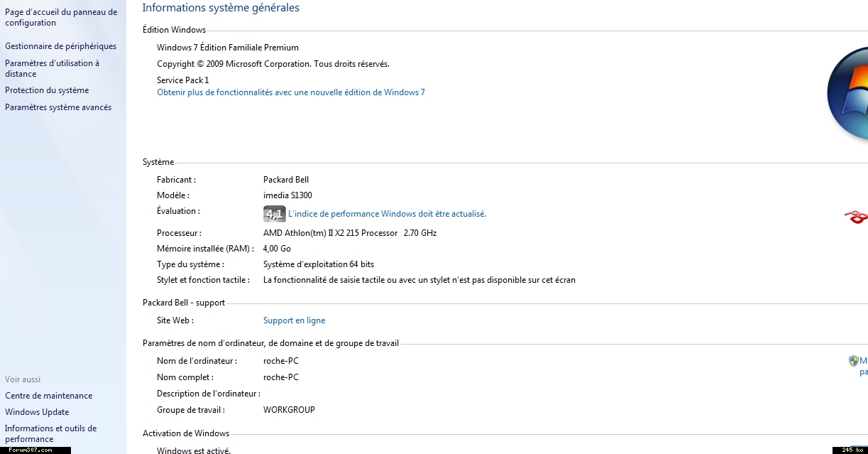Open Page d'accueil du panneau de configuration
Image resolution: width=868 pixels, height=454 pixels.
tap(61, 17)
